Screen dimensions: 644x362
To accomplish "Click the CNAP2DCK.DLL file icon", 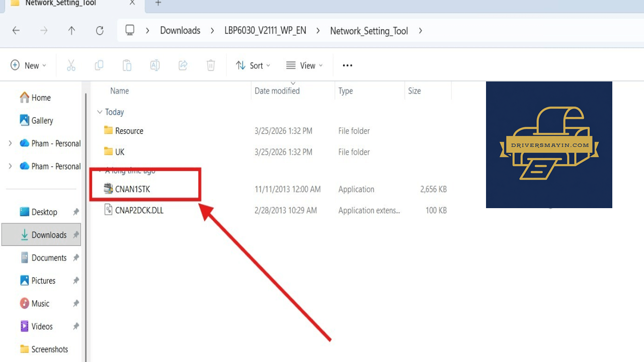I will click(x=108, y=210).
